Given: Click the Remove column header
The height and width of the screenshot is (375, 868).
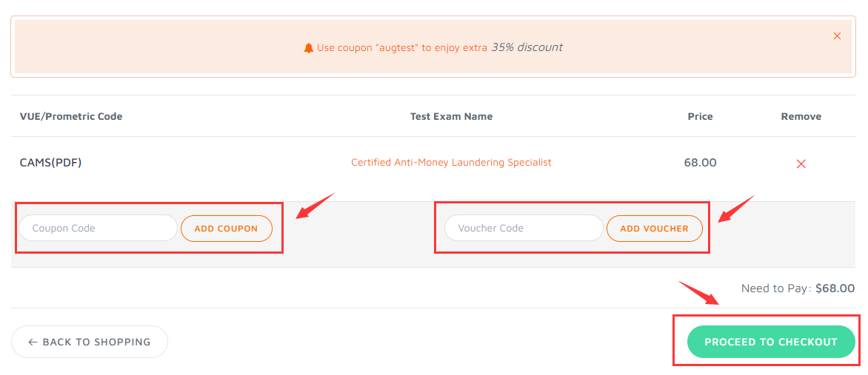Looking at the screenshot, I should tap(801, 117).
